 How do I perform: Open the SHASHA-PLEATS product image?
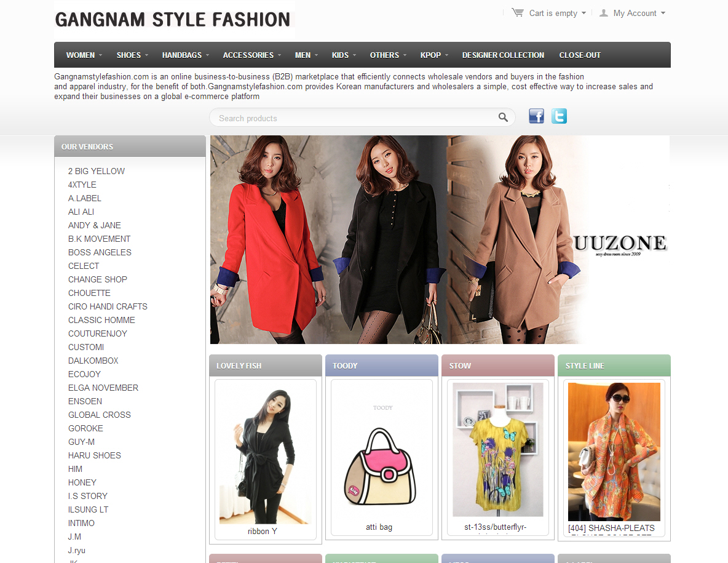point(614,452)
